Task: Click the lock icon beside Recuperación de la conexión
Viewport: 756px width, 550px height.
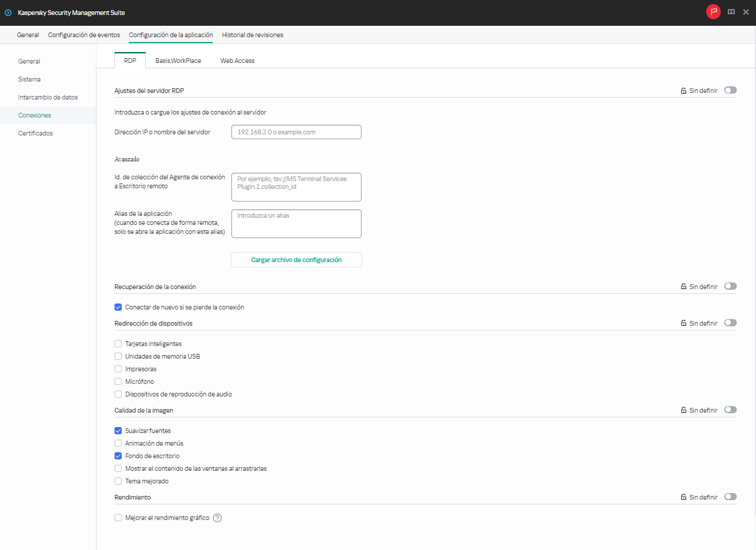Action: (683, 286)
